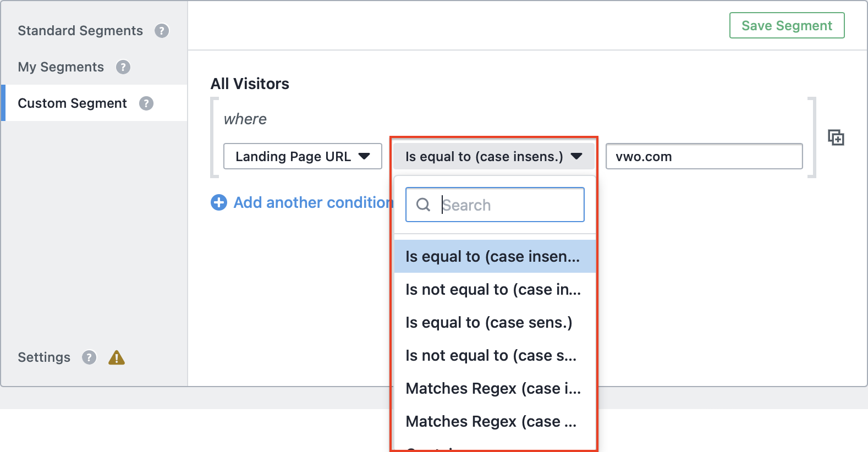Click the 'Add another condition' link
This screenshot has width=868, height=452.
313,202
